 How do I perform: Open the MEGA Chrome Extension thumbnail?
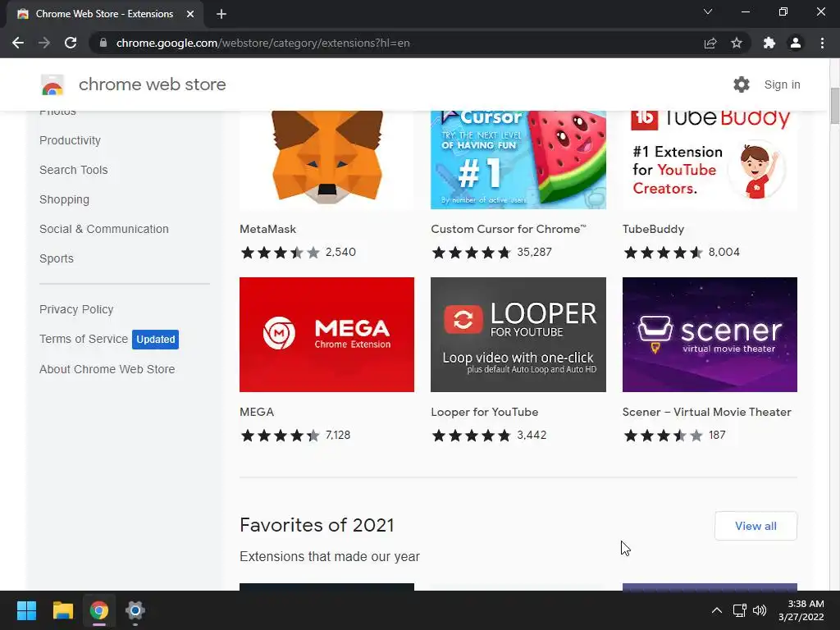click(x=326, y=335)
